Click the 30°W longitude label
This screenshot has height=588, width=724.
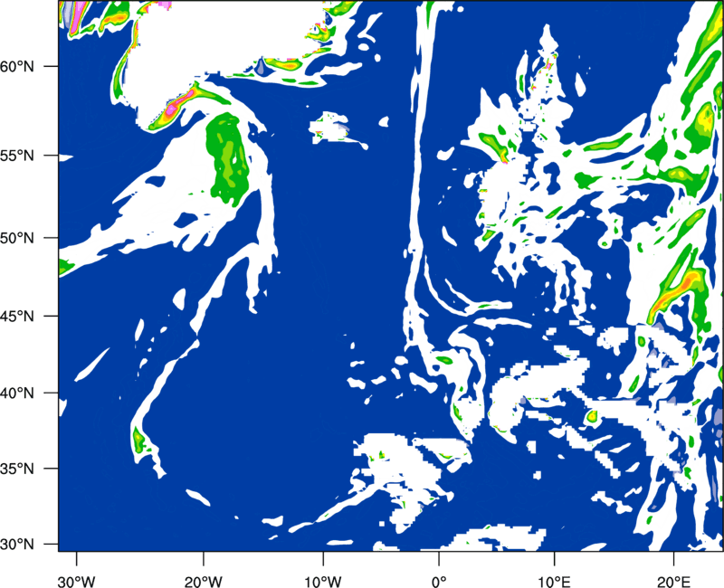[76, 582]
